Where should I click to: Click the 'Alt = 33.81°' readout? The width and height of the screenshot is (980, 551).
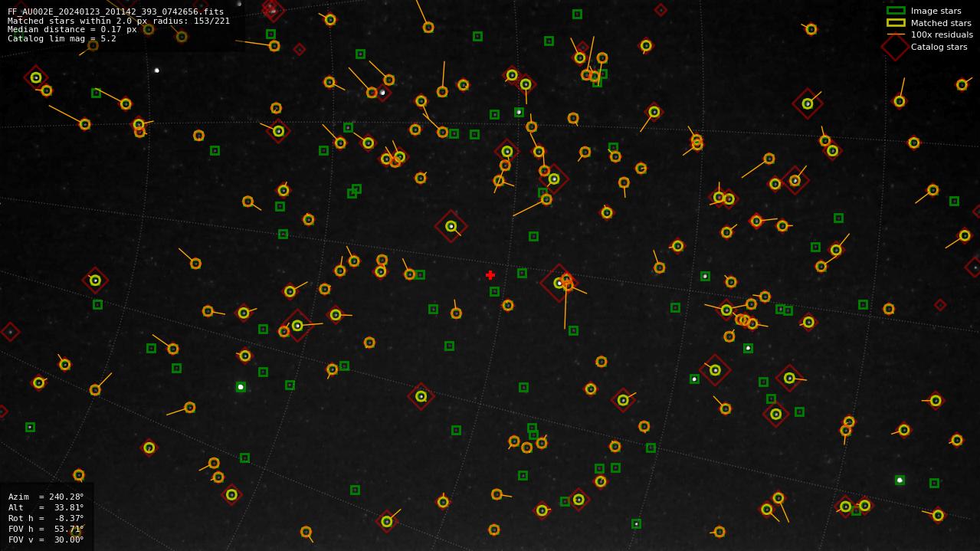coord(46,507)
